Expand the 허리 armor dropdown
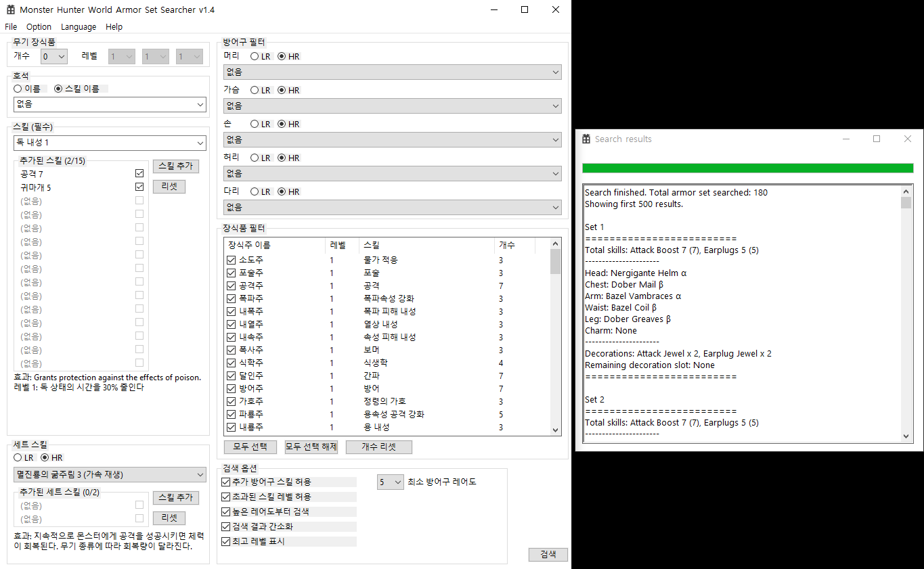924x569 pixels. pyautogui.click(x=393, y=173)
